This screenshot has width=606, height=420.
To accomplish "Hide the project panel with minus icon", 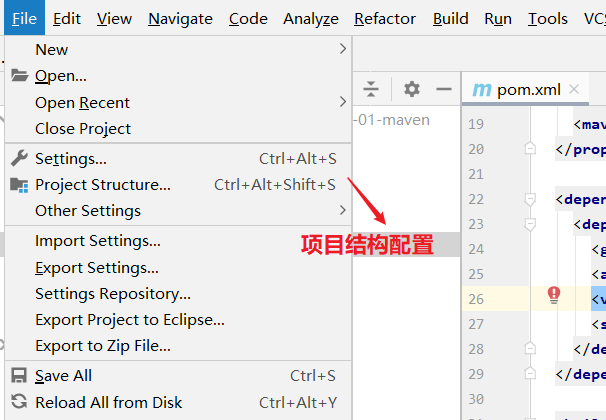I will 444,89.
